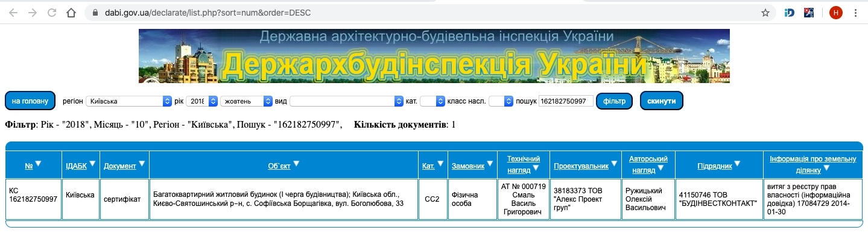Click the sort arrow beside Авторський нагляд
Screen dimensions: 868x233
(661, 168)
